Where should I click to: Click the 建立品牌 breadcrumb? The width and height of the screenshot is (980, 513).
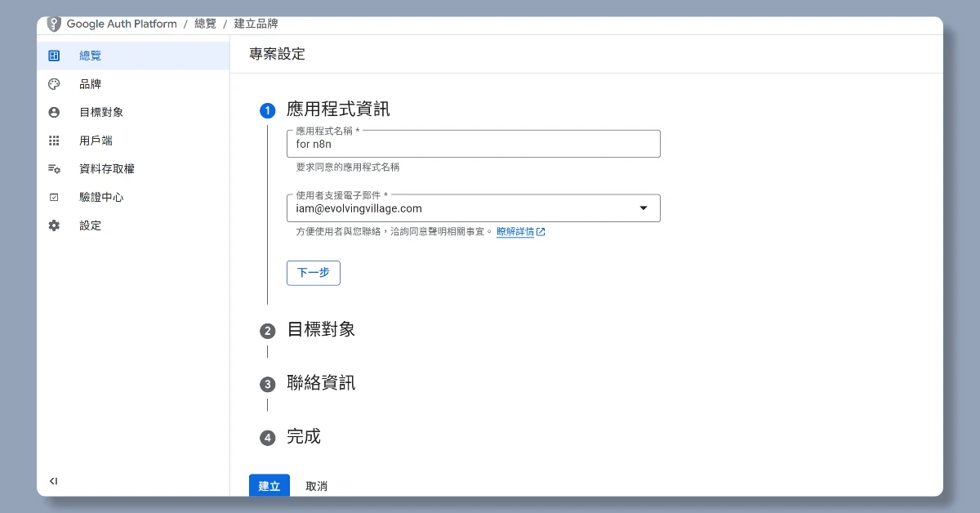[x=256, y=25]
